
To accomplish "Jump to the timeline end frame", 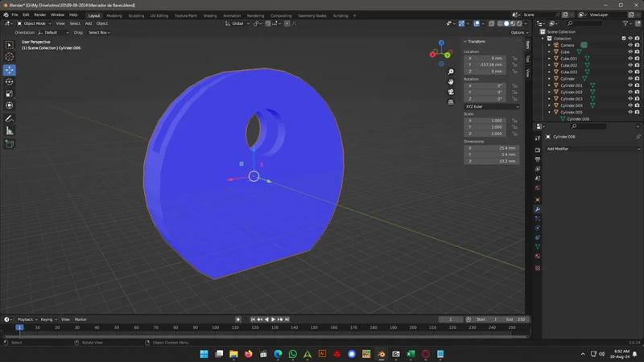I will point(287,319).
